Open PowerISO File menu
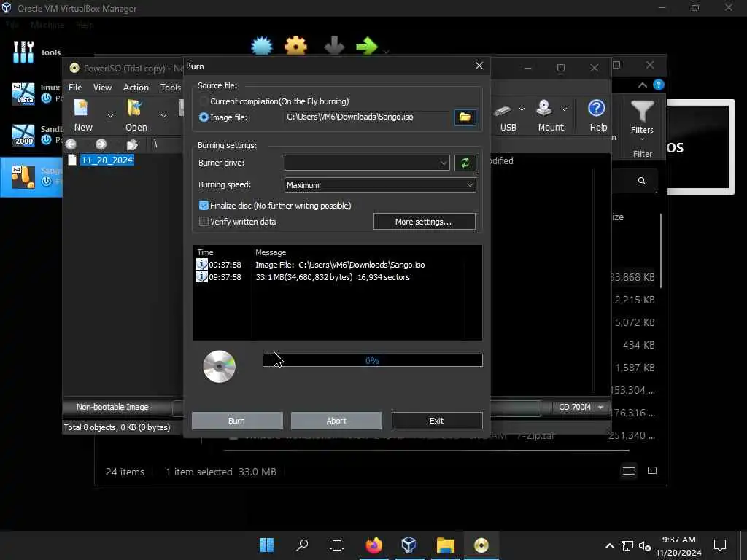747x560 pixels. pos(75,87)
